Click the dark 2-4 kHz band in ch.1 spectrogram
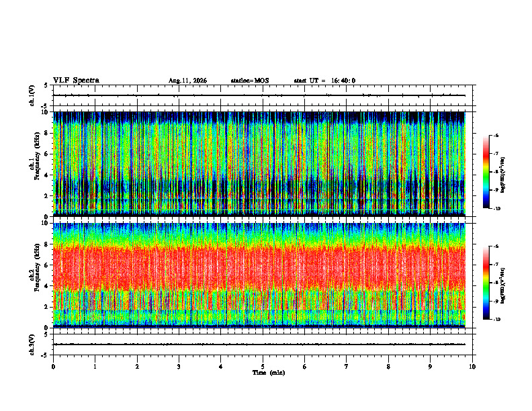 point(259,185)
